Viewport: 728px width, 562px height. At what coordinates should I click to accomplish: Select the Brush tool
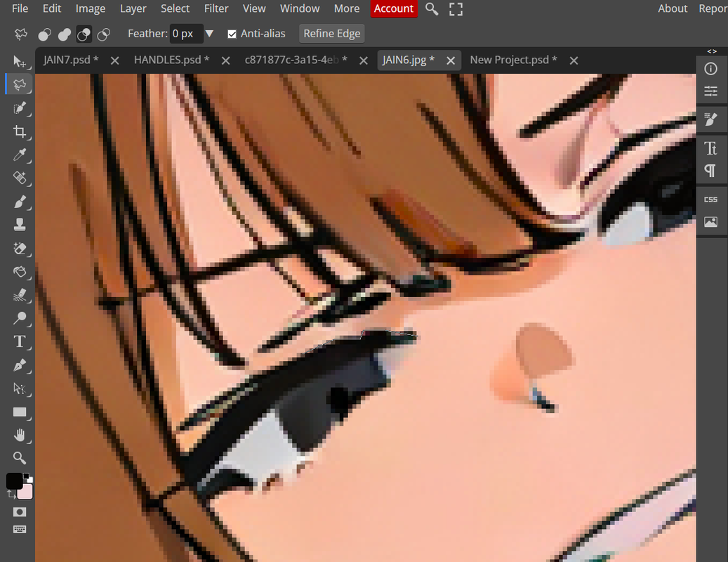[x=20, y=202]
